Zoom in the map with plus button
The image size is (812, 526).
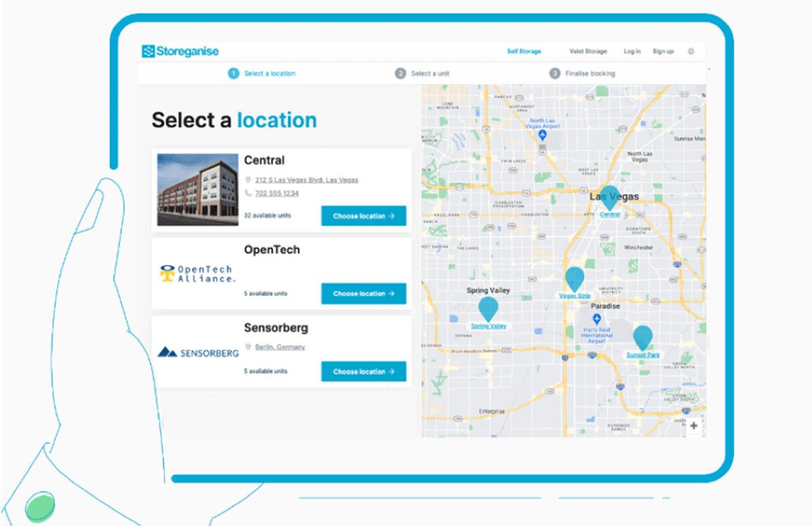[x=694, y=425]
